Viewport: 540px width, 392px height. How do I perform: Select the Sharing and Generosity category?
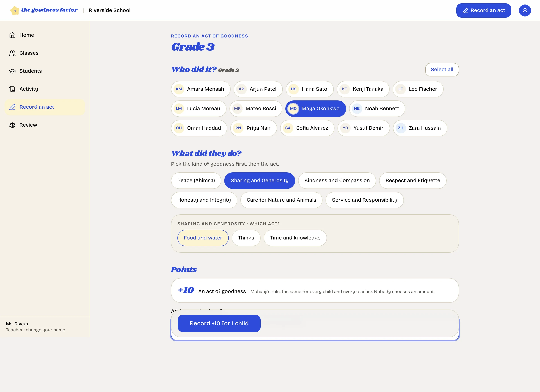point(259,181)
